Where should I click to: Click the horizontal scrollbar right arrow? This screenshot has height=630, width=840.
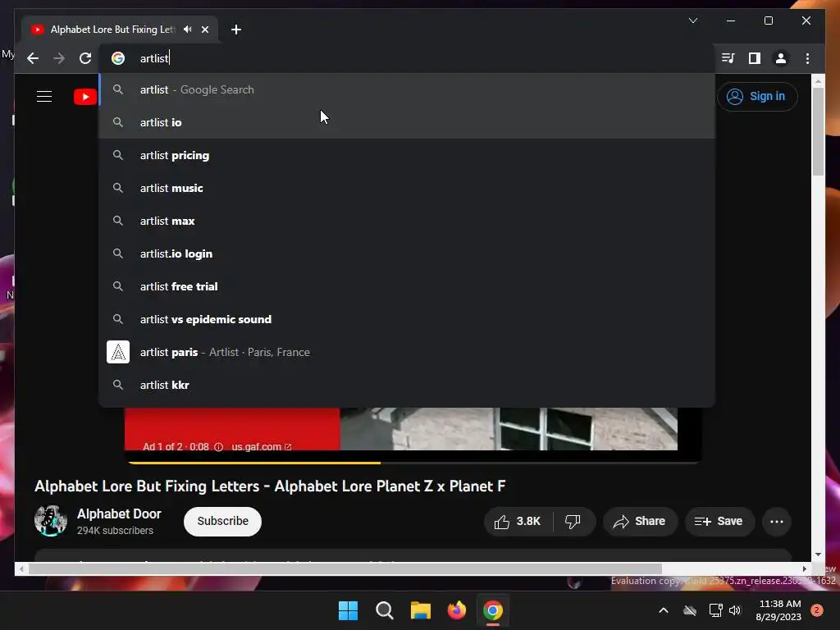tap(804, 569)
